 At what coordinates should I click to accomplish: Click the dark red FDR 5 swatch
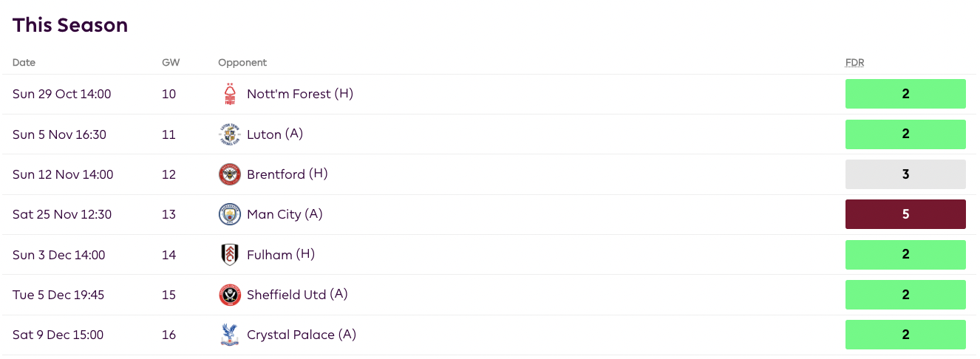pyautogui.click(x=905, y=214)
